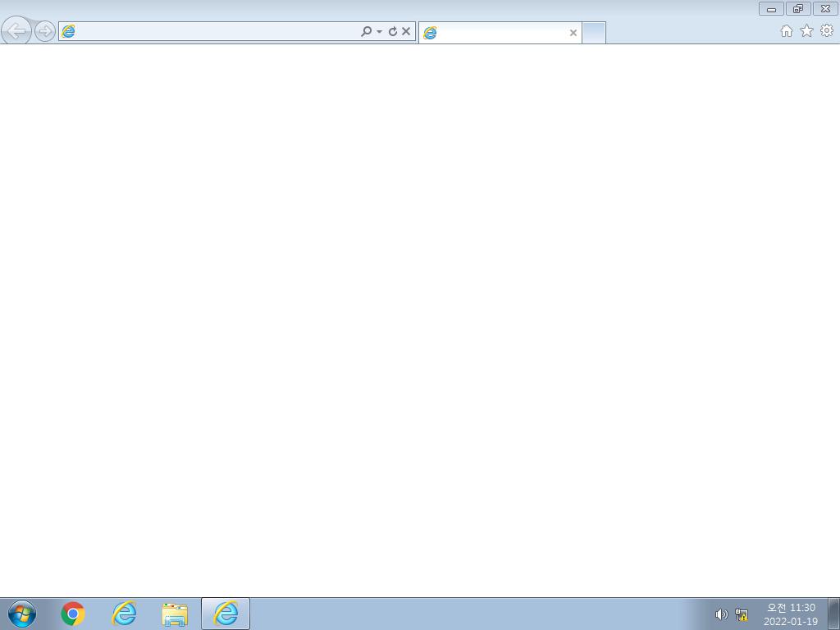The width and height of the screenshot is (840, 630).
Task: Open the network status tray icon
Action: click(742, 614)
